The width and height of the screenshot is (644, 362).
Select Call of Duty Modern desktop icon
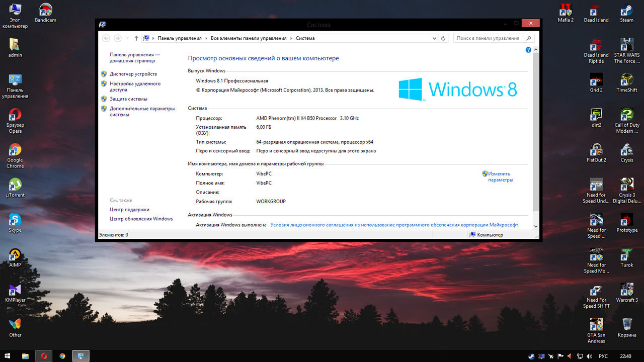coord(627,121)
